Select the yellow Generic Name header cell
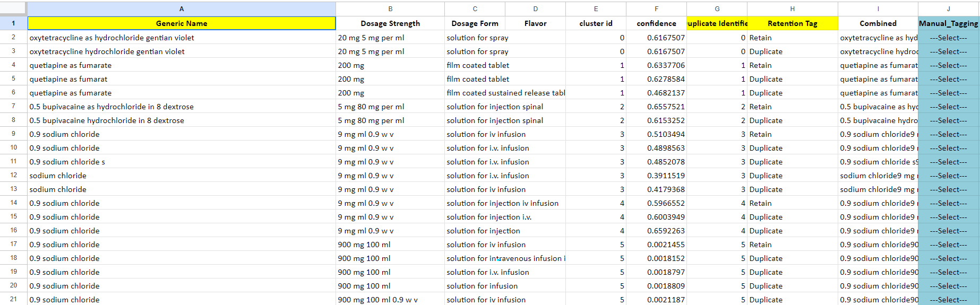Viewport: 980px width, 305px height. coord(182,23)
